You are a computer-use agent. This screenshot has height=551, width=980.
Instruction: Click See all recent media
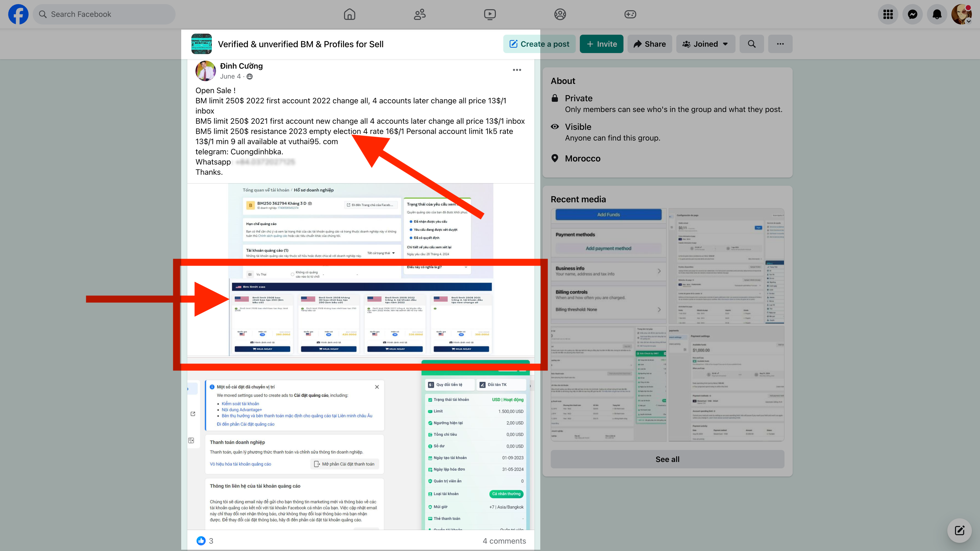tap(667, 459)
